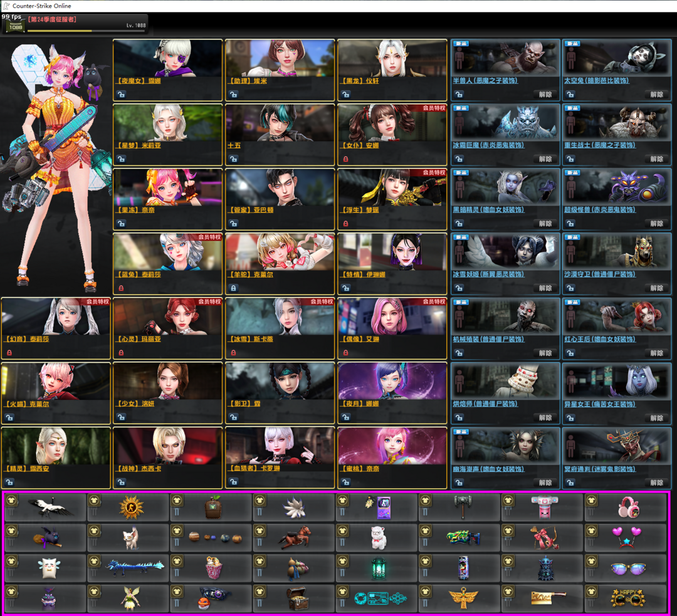
Task: Select the white crane accessory item
Action: pyautogui.click(x=51, y=508)
